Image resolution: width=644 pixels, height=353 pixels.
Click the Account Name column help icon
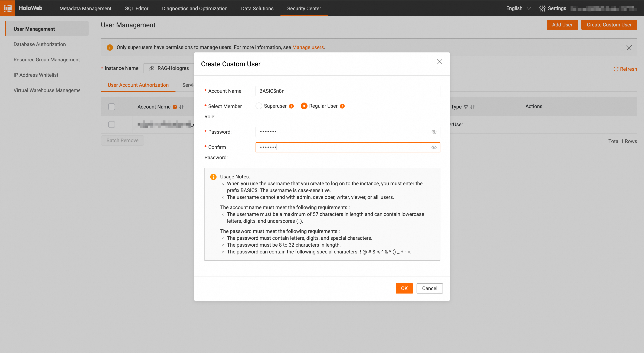(175, 107)
